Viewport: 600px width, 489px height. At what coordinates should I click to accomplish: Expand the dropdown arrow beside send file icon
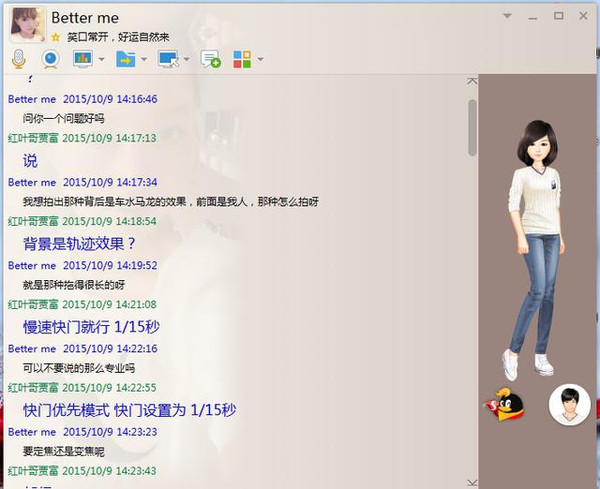pos(144,60)
